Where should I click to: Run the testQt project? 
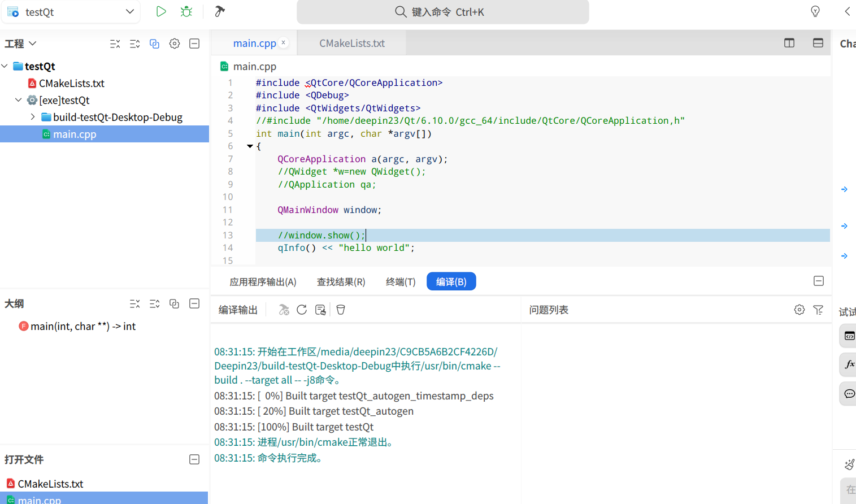pyautogui.click(x=161, y=11)
